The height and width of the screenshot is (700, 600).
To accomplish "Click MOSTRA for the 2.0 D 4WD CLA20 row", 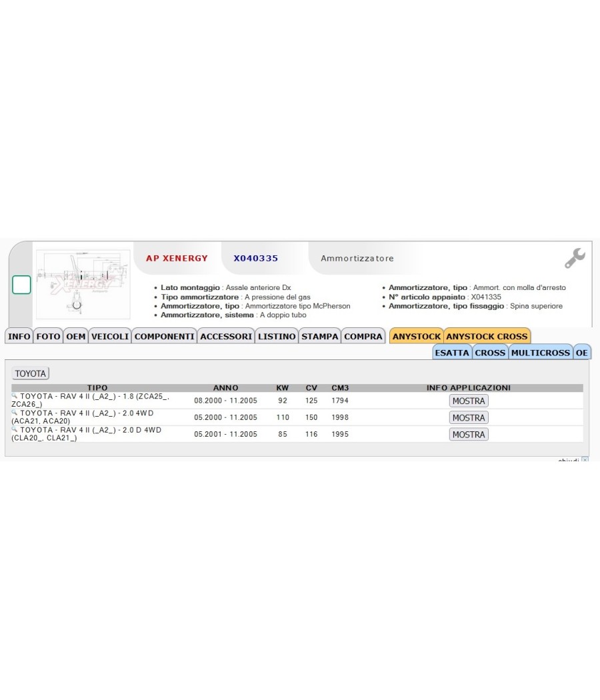I will [469, 435].
